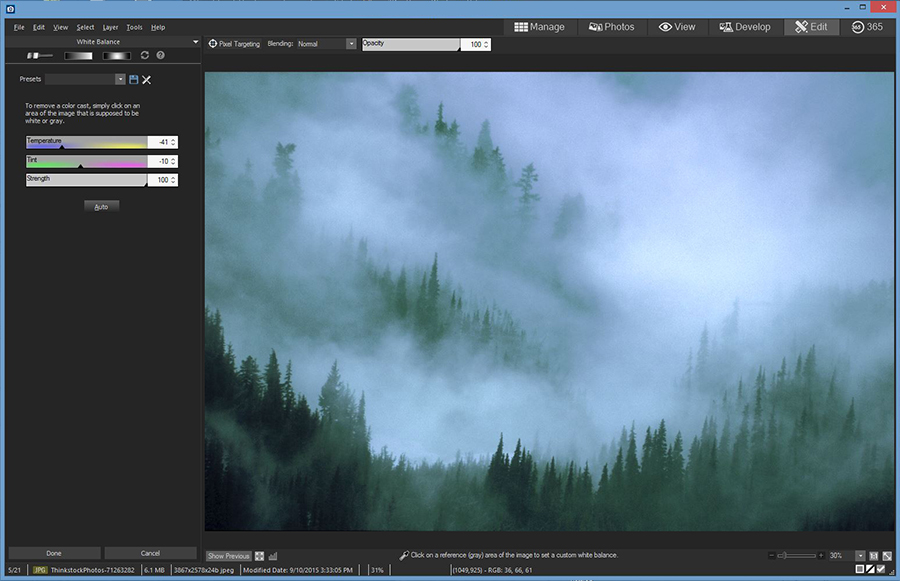Click on the Temperature slider
Viewport: 900px width, 581px height.
click(87, 142)
